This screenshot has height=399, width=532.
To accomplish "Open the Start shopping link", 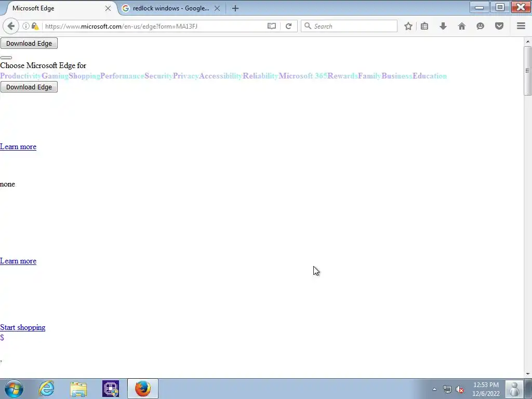I will click(x=22, y=327).
